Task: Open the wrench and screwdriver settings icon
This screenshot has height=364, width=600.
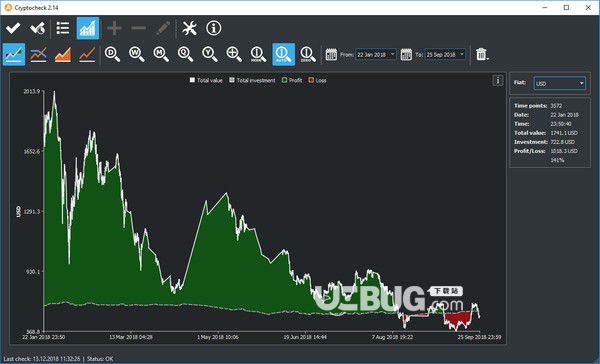Action: click(189, 28)
